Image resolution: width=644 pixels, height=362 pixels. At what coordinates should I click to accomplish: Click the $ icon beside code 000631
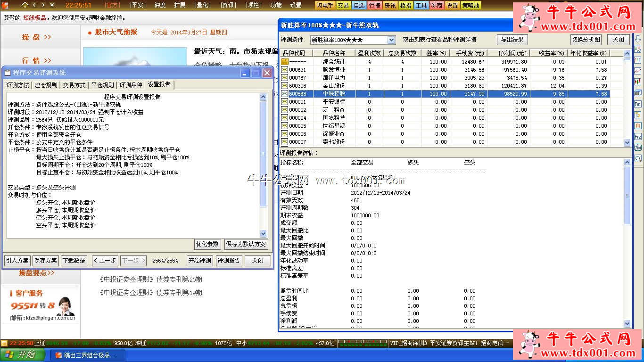point(284,69)
